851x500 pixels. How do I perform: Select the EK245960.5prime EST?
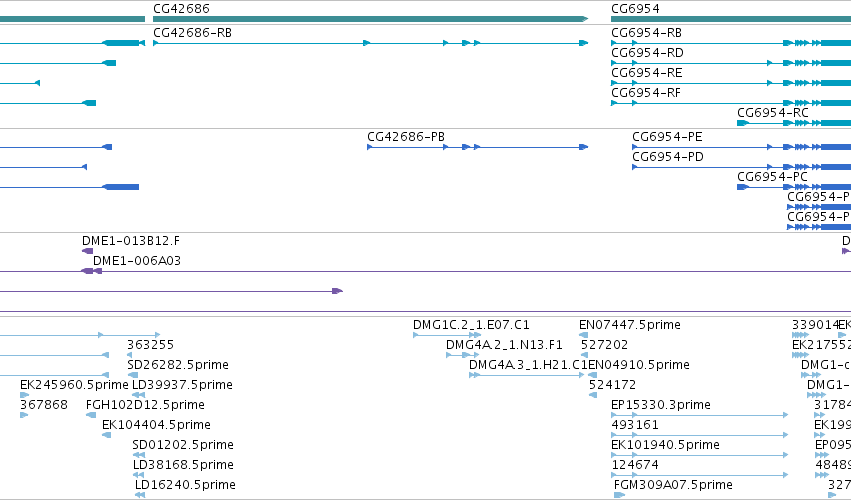(x=24, y=395)
